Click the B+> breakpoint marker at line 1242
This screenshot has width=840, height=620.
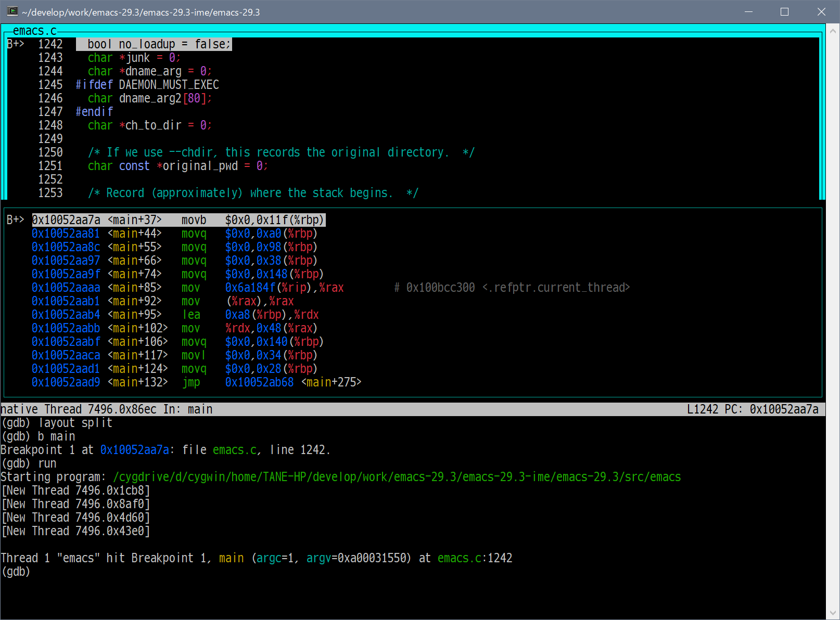pos(16,44)
